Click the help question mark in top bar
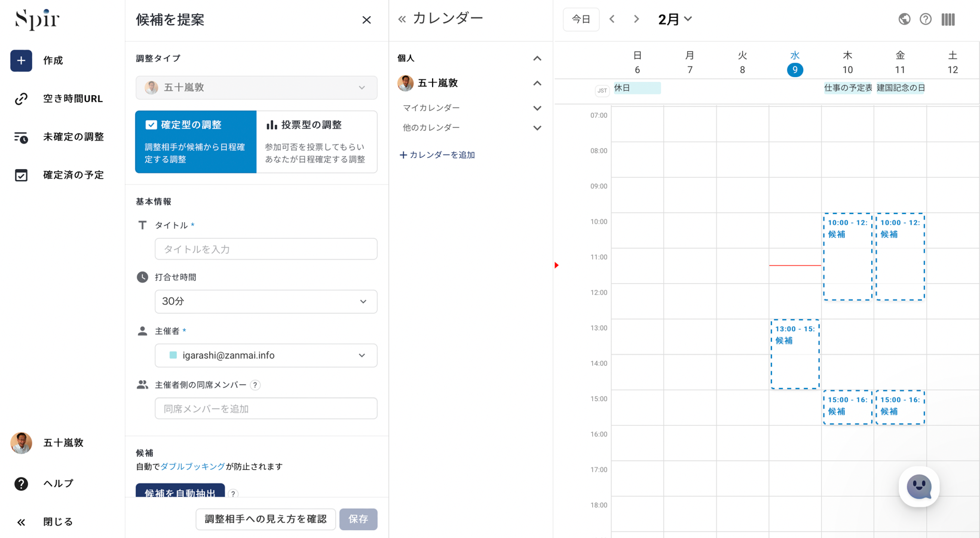The width and height of the screenshot is (980, 538). pos(926,19)
